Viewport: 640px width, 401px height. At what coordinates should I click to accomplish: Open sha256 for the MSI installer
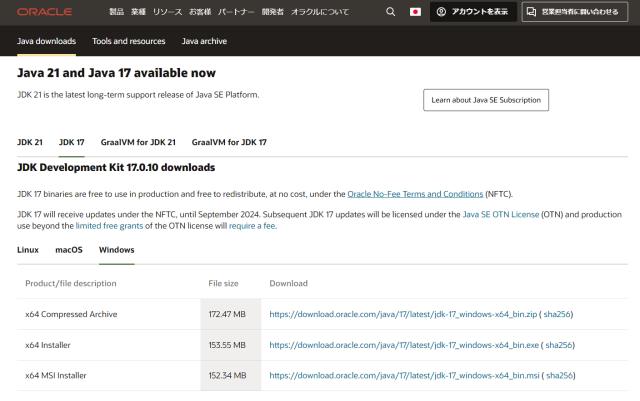(x=559, y=375)
